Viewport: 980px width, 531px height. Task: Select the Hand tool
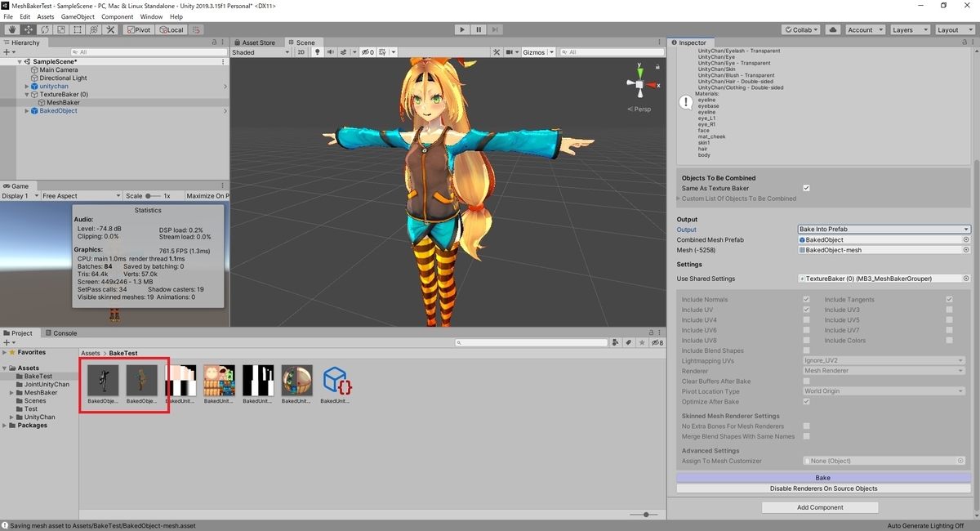coord(11,29)
